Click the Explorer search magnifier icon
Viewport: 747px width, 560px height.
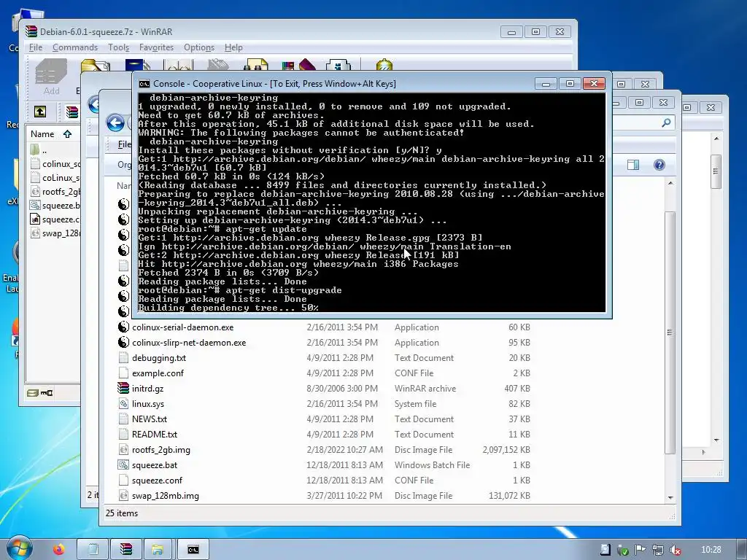tap(666, 123)
